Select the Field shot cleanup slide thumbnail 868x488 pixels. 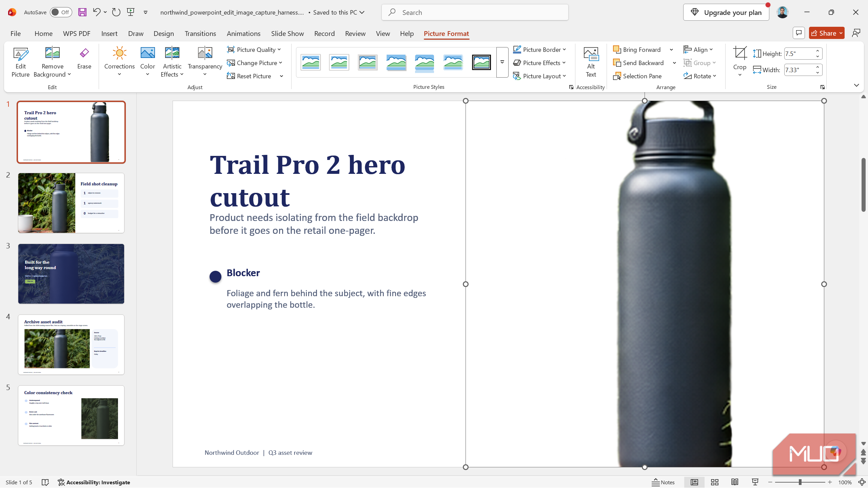pos(71,203)
